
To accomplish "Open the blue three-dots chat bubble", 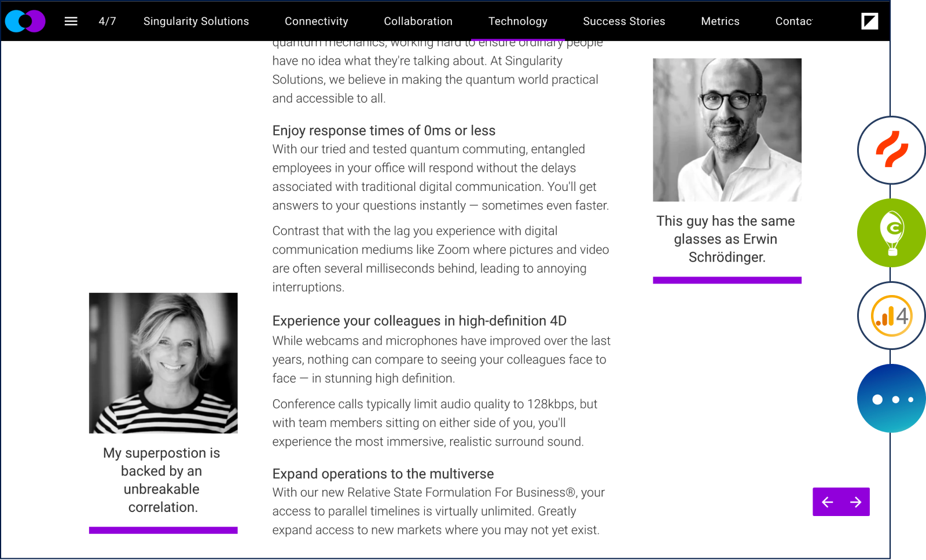I will pos(891,399).
